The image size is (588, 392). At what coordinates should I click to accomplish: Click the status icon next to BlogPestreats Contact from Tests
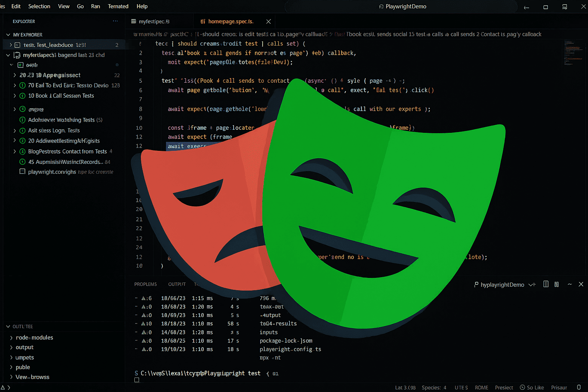click(23, 152)
